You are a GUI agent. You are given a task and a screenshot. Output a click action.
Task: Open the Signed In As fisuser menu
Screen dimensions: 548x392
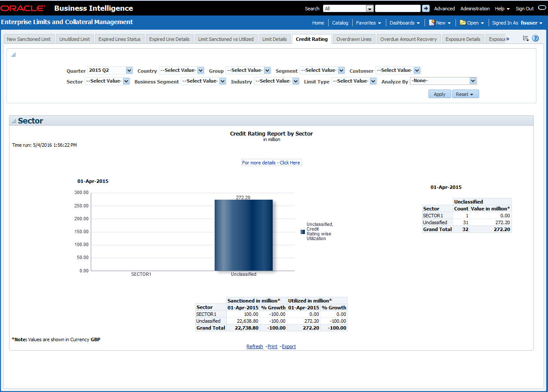click(517, 23)
